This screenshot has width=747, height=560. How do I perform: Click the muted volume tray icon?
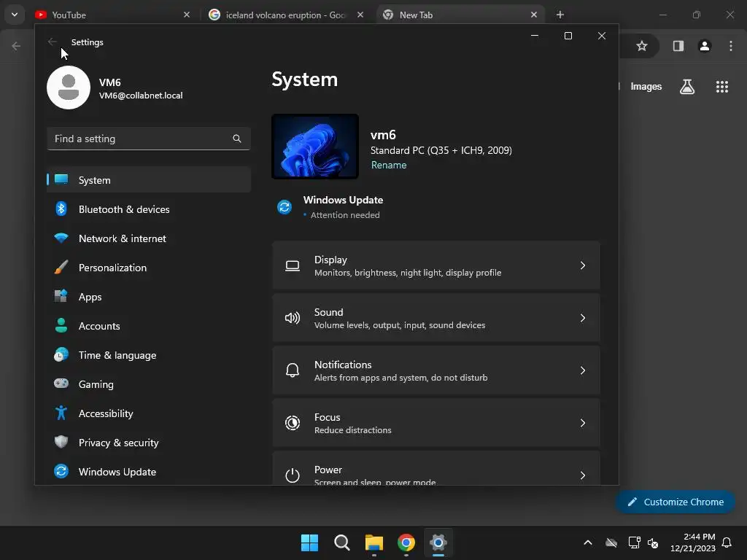click(x=653, y=542)
